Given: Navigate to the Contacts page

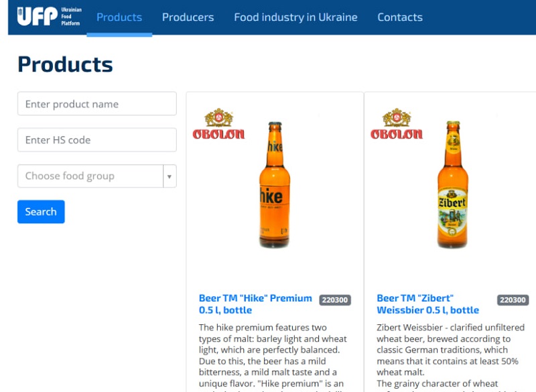Looking at the screenshot, I should click(x=400, y=17).
